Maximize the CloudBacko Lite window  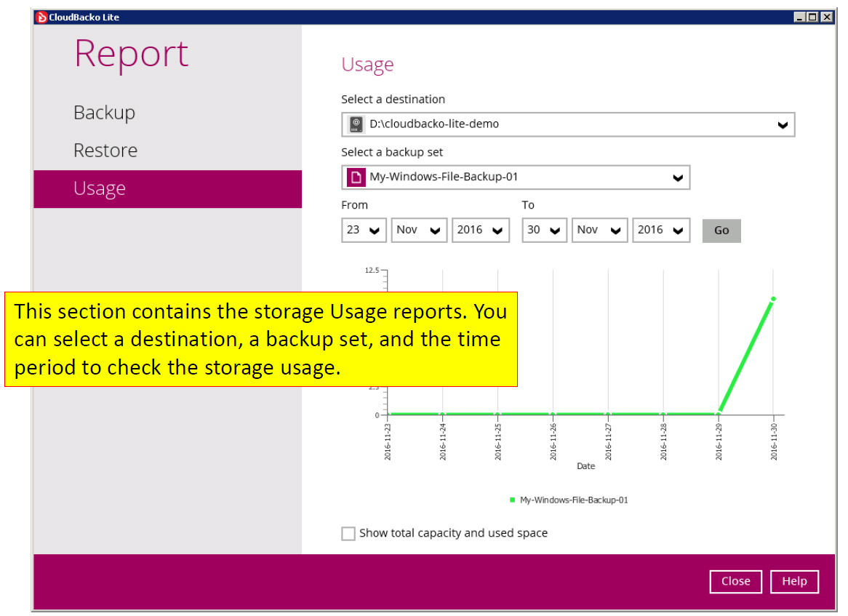(x=812, y=17)
